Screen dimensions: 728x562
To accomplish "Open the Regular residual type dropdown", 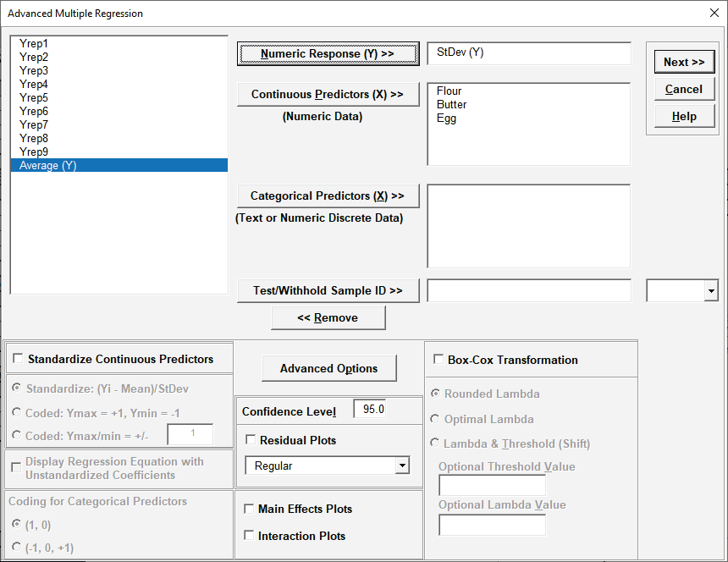I will point(402,465).
